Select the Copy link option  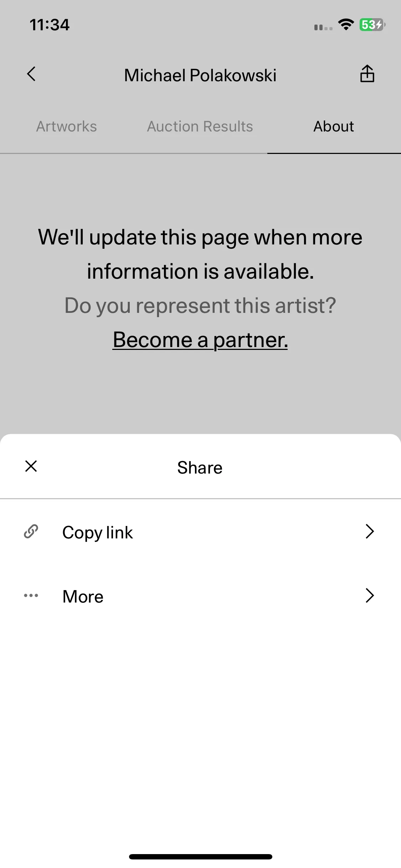click(200, 532)
